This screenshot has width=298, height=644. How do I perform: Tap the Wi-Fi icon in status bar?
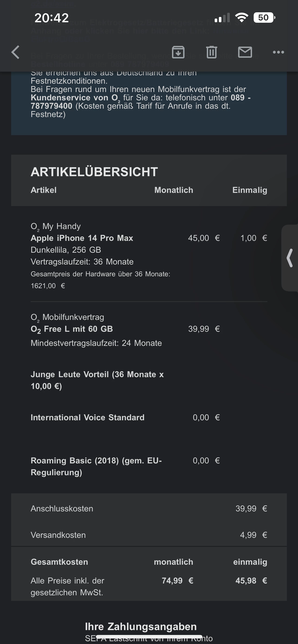coord(241,17)
